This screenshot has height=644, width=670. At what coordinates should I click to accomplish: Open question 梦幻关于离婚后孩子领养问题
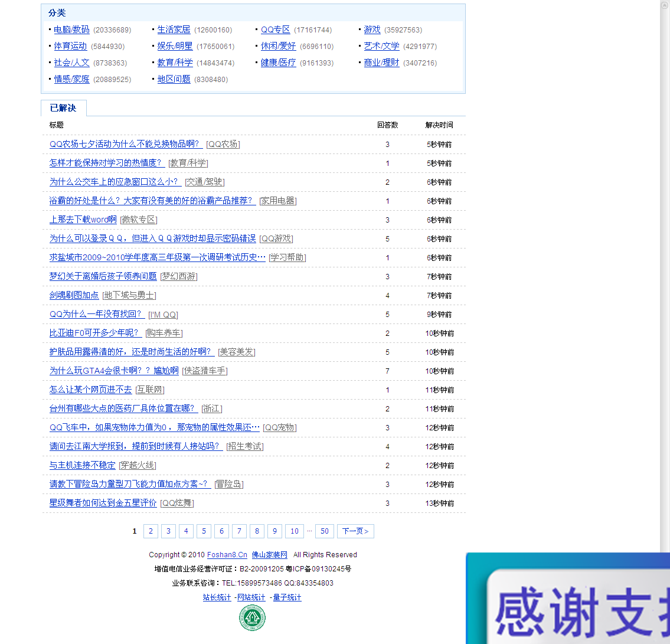[103, 276]
